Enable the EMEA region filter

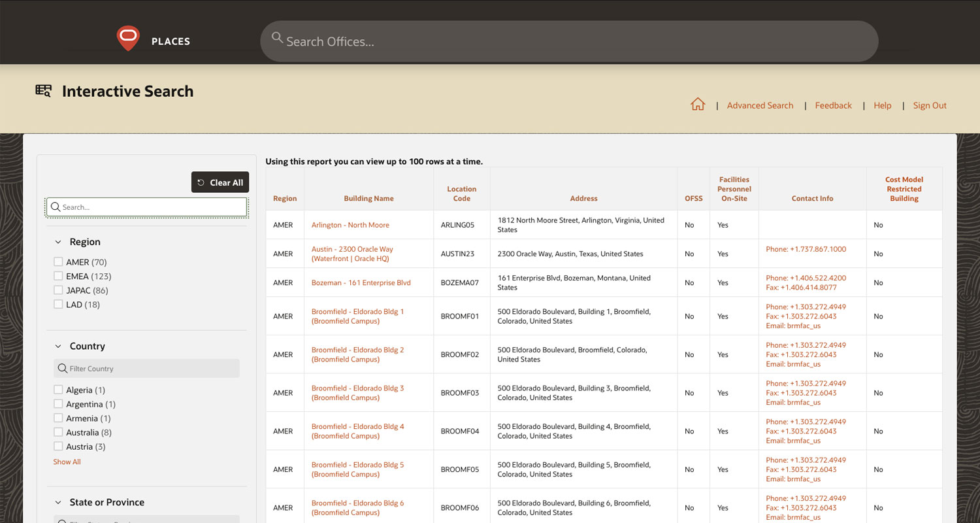[x=58, y=277]
